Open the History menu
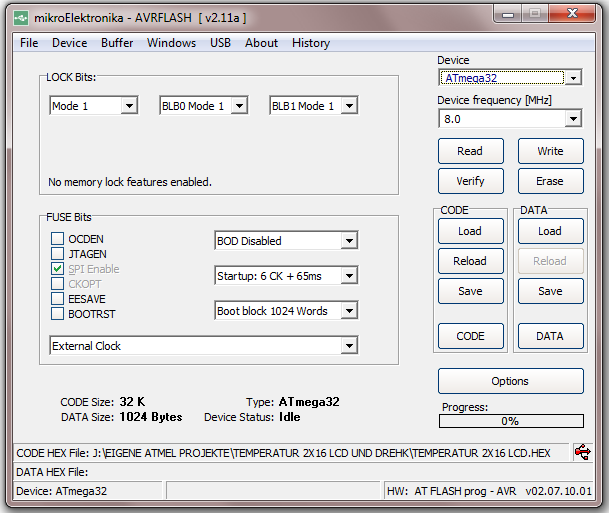 311,43
